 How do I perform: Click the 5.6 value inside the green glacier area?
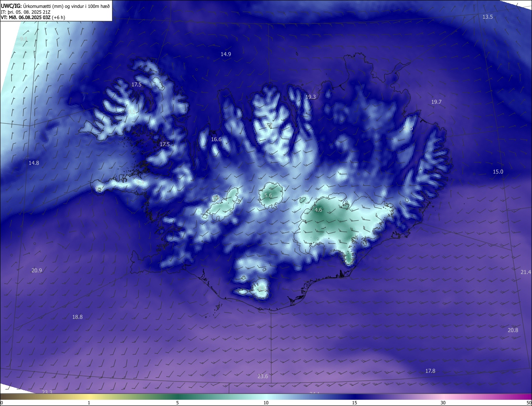268,196
